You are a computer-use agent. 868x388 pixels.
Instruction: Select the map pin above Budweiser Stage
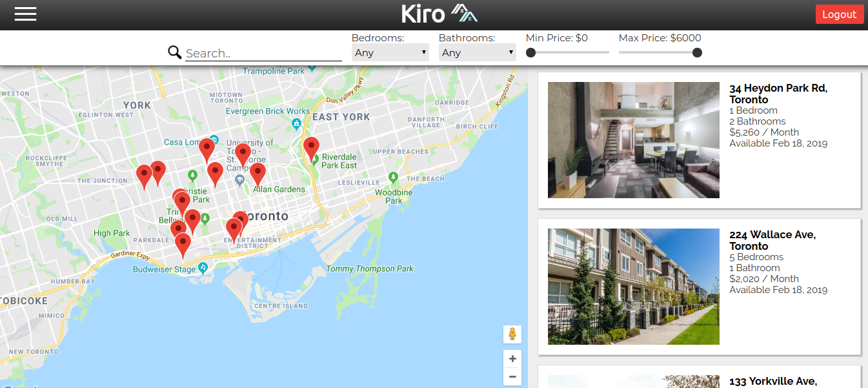coord(183,245)
